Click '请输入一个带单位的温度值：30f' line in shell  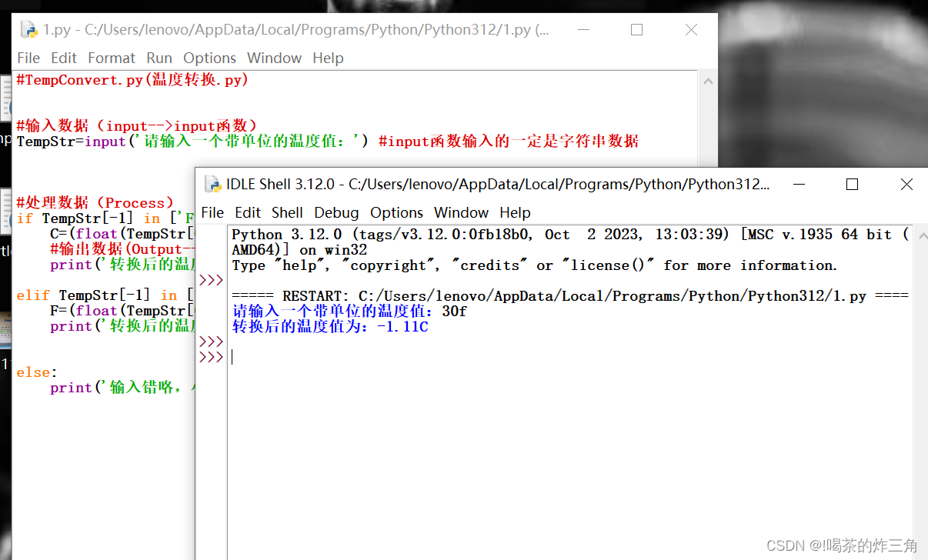pos(349,312)
